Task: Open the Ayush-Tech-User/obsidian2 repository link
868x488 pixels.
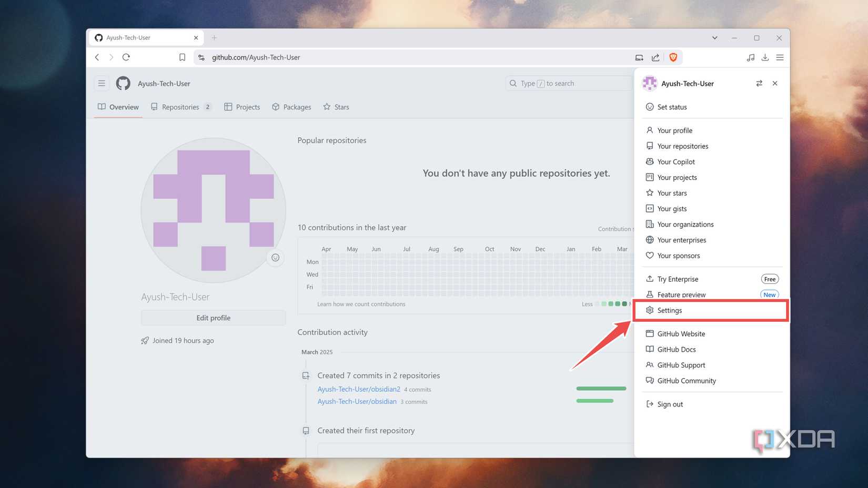Action: pyautogui.click(x=358, y=389)
